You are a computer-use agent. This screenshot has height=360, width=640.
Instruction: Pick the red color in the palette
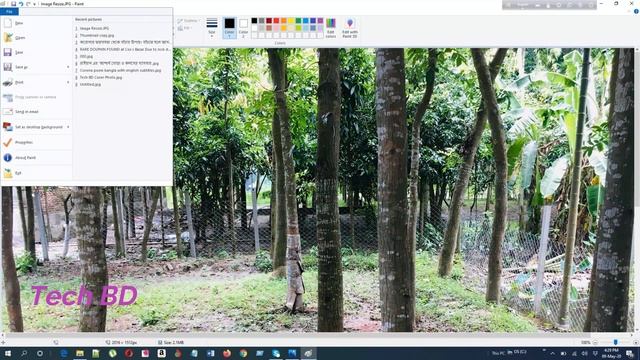click(276, 21)
